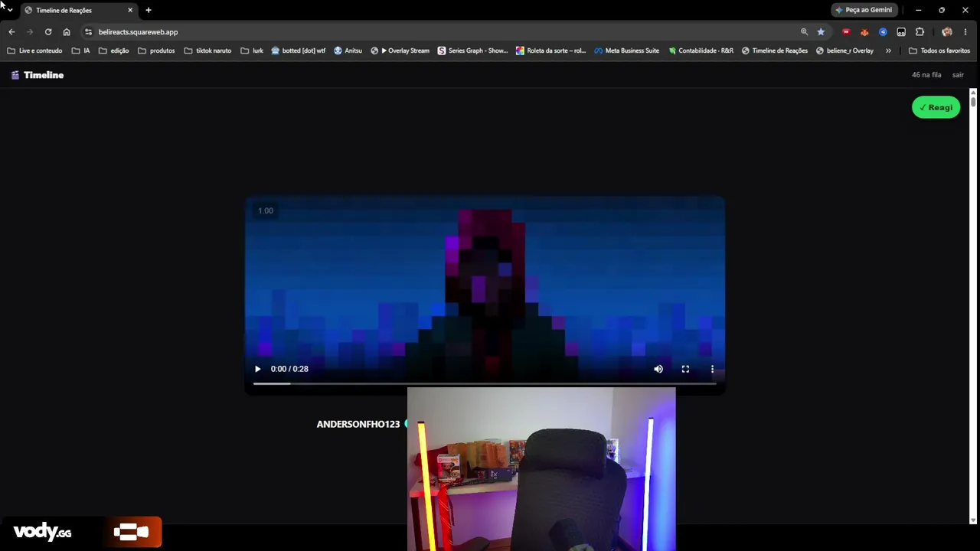The image size is (980, 551).
Task: Open the produtos bookmark folder
Action: point(156,51)
